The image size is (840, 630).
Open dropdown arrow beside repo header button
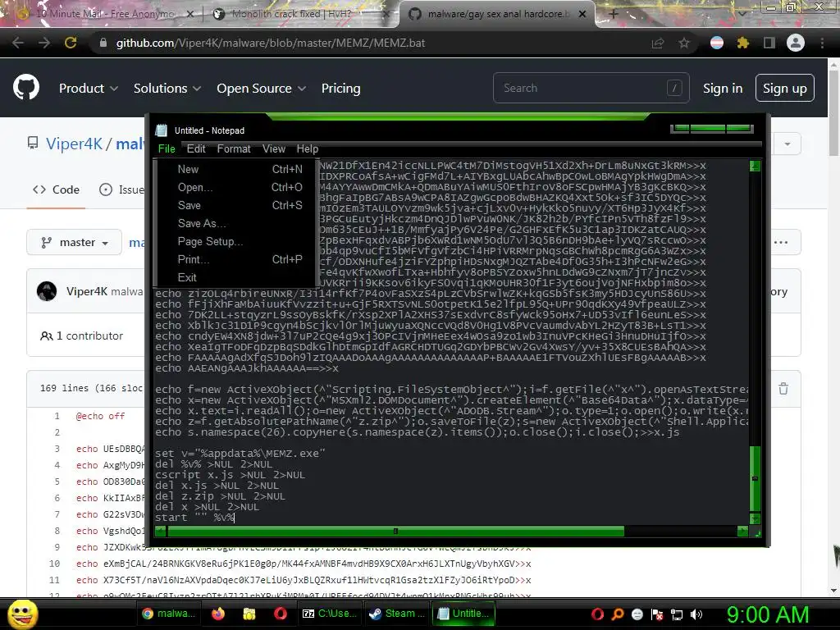tap(787, 144)
